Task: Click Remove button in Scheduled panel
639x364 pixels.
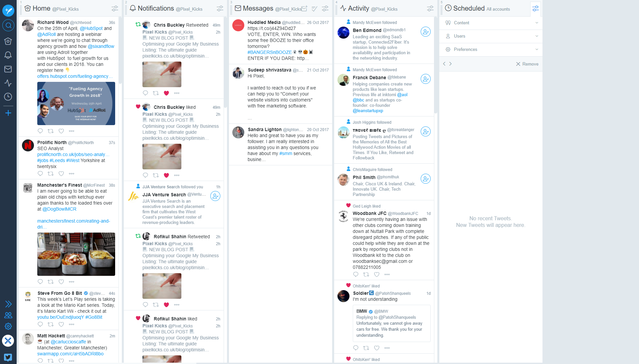Action: 527,64
